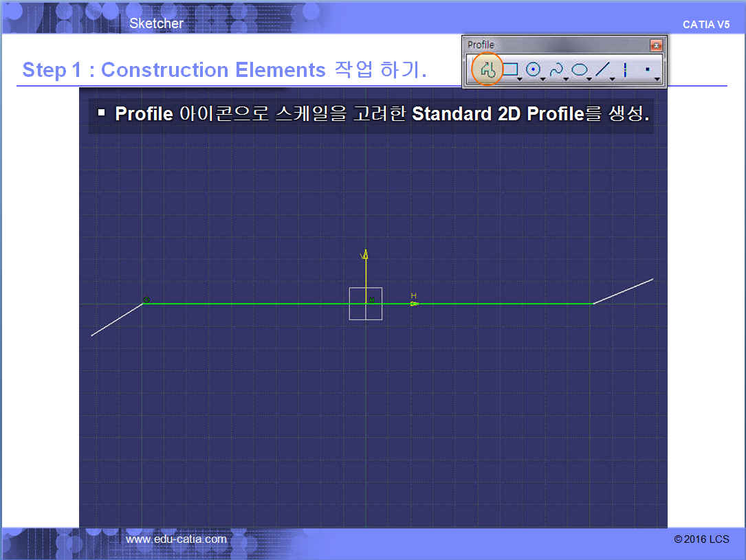Expand the Point tool dropdown arrow
This screenshot has height=560, width=746.
point(657,80)
